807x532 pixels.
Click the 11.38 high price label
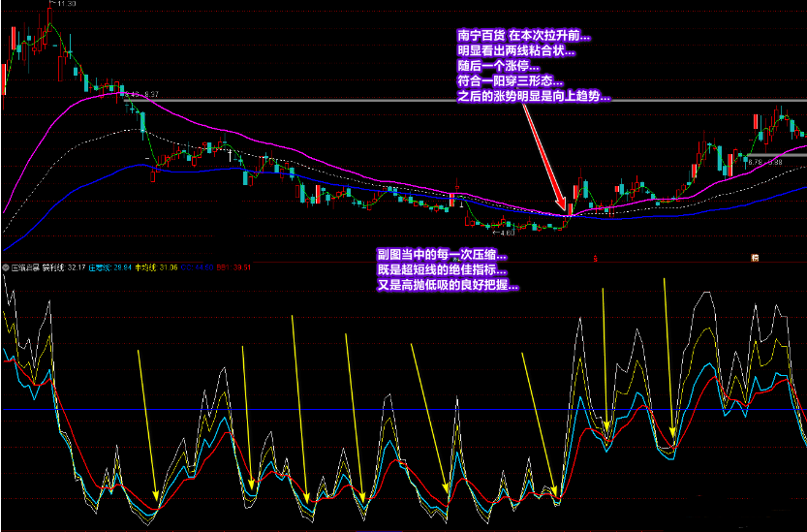[x=67, y=4]
